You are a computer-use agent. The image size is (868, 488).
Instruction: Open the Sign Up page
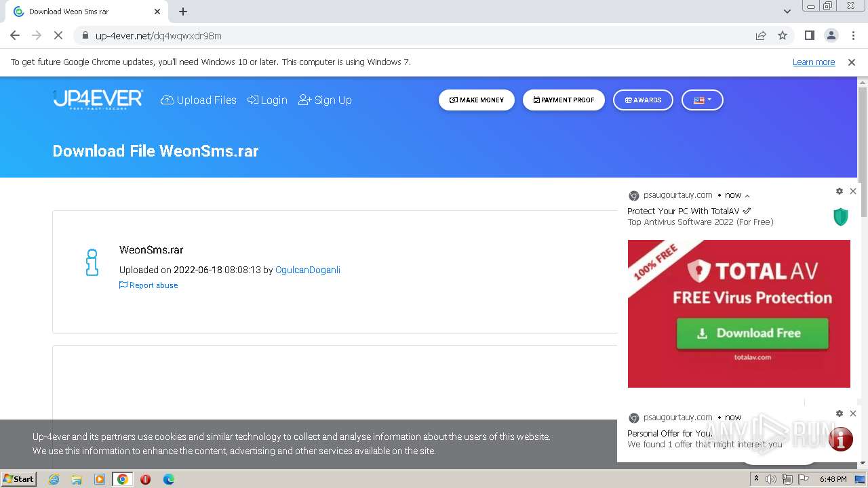(325, 100)
